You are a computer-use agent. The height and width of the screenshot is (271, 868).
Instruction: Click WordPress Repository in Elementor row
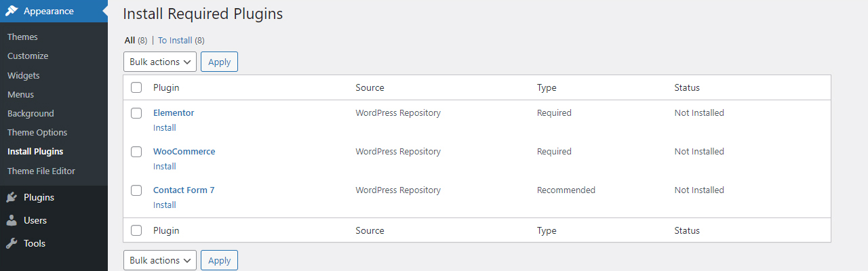pos(398,113)
